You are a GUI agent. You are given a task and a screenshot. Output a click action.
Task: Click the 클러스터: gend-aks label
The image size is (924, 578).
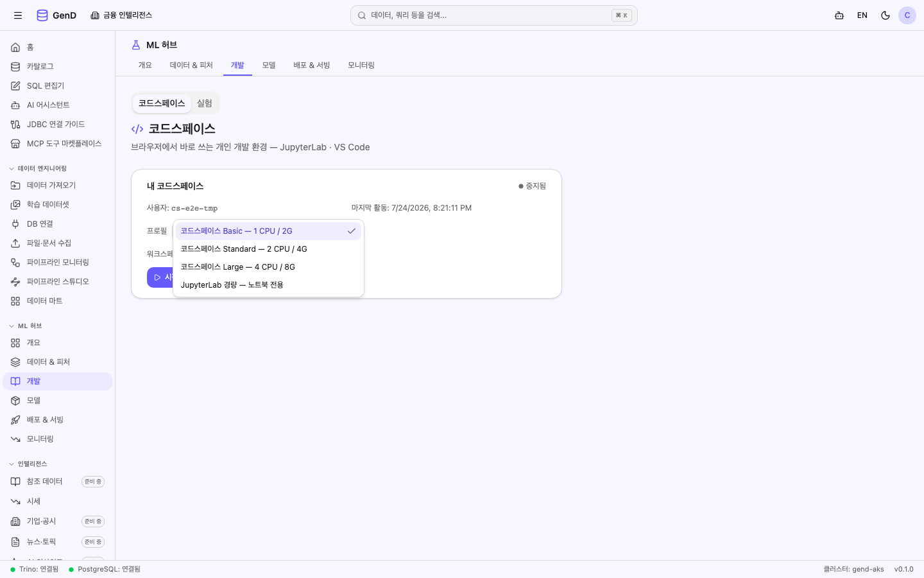[x=853, y=569]
